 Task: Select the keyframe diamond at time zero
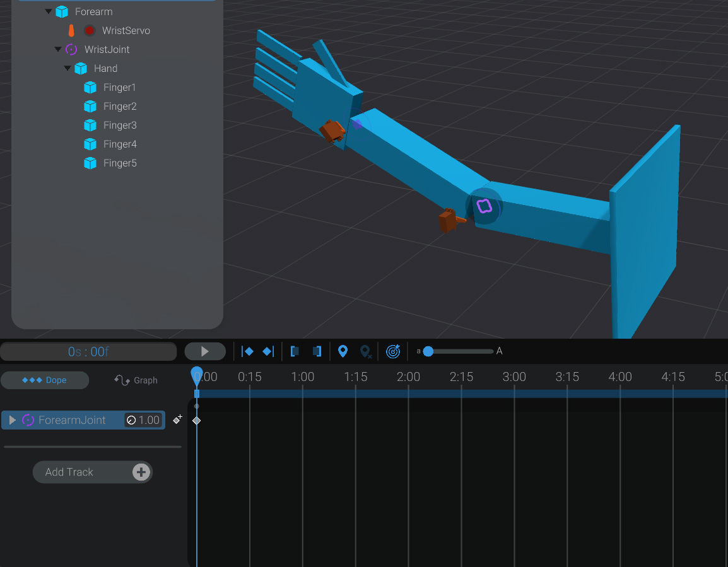(196, 419)
